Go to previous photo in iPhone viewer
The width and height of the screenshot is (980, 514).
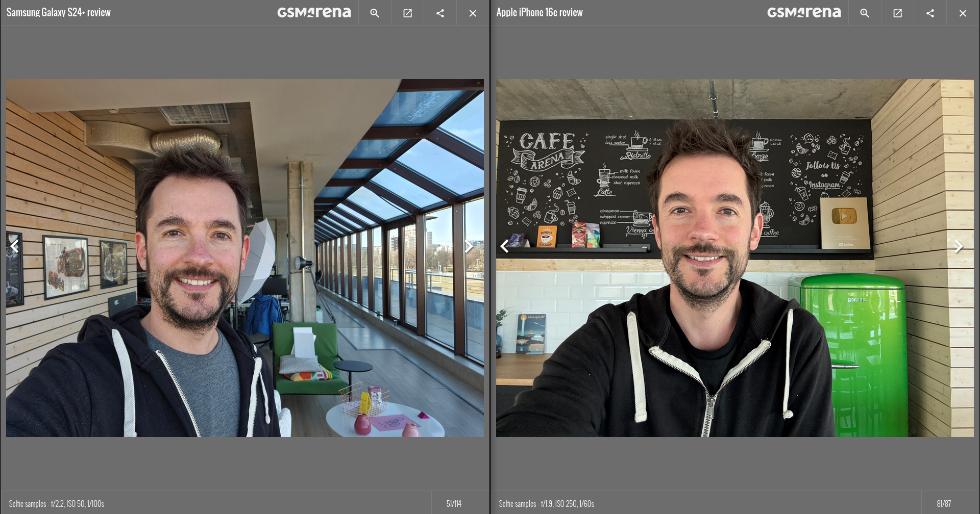click(504, 247)
